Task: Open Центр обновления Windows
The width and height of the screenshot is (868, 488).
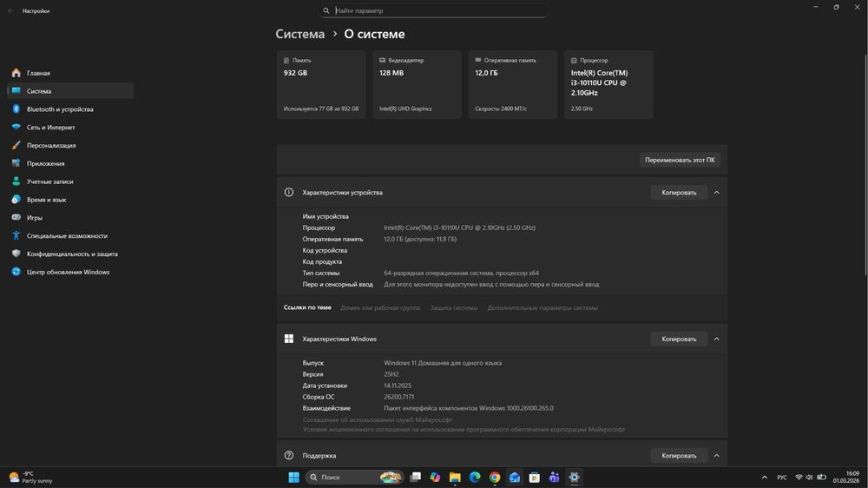Action: point(70,272)
